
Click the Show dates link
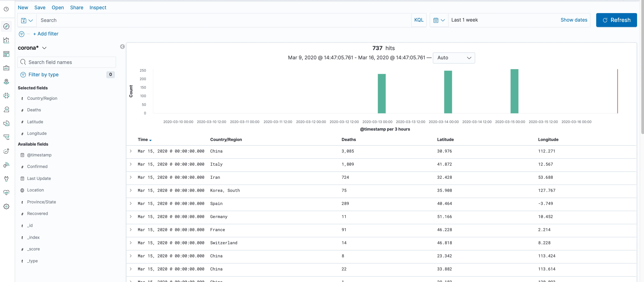pos(574,20)
